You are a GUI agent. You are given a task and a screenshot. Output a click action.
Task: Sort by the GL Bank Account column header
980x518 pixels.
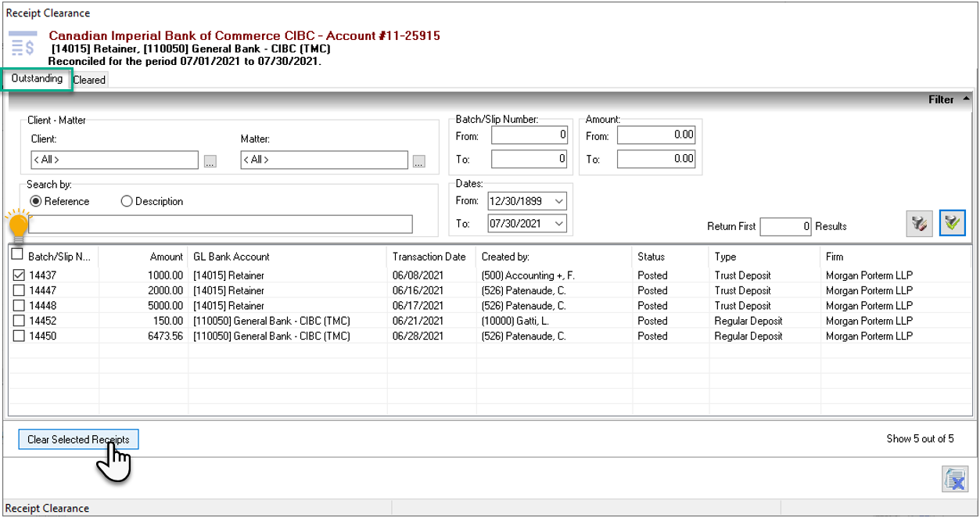click(288, 257)
